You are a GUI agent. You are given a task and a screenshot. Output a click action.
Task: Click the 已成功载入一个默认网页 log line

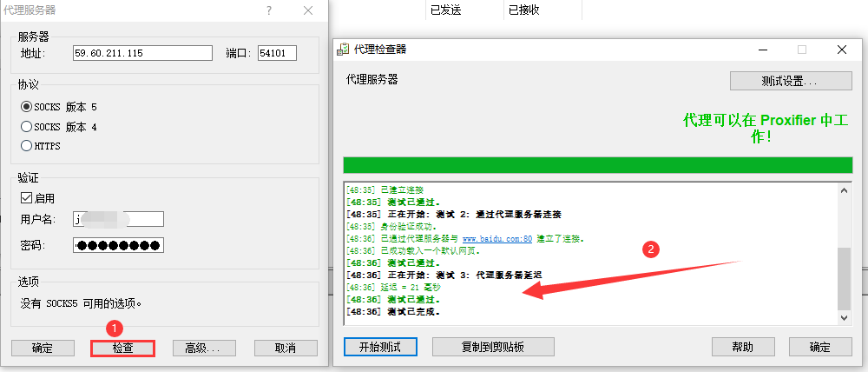pyautogui.click(x=413, y=250)
